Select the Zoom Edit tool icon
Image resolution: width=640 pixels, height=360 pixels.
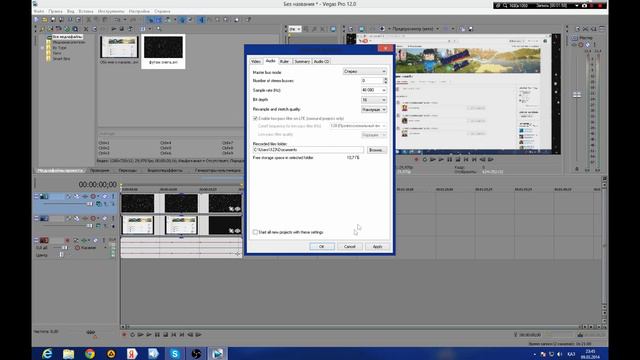[x=226, y=20]
